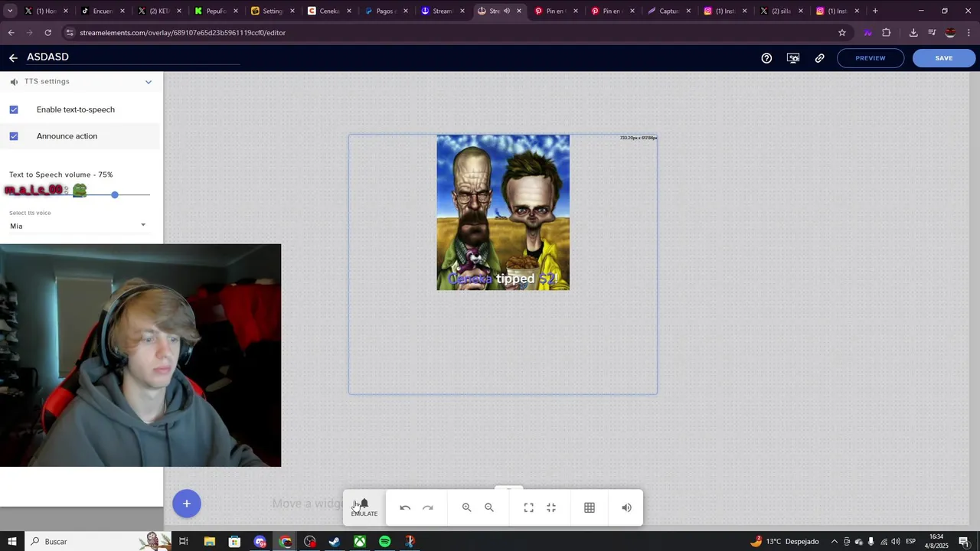
Task: Open the Windows notification center icon
Action: point(964,542)
